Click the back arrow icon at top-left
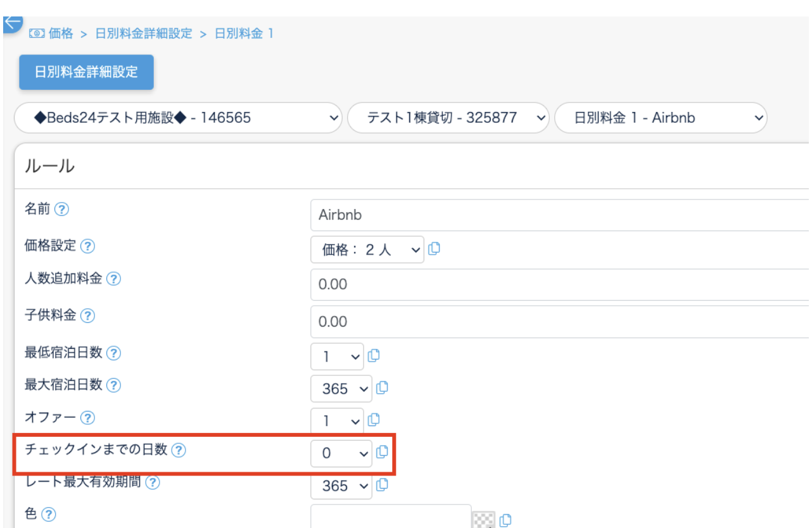Image resolution: width=812 pixels, height=528 pixels. [x=12, y=23]
